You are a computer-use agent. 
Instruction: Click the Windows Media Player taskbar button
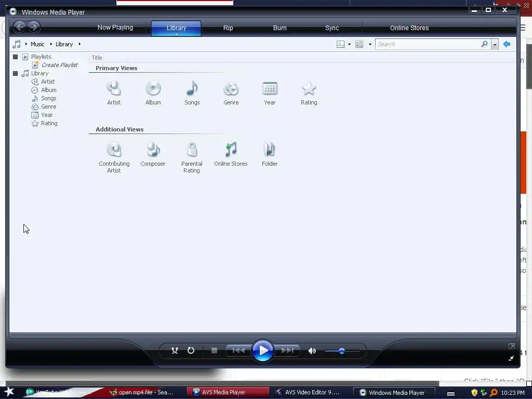tap(394, 393)
